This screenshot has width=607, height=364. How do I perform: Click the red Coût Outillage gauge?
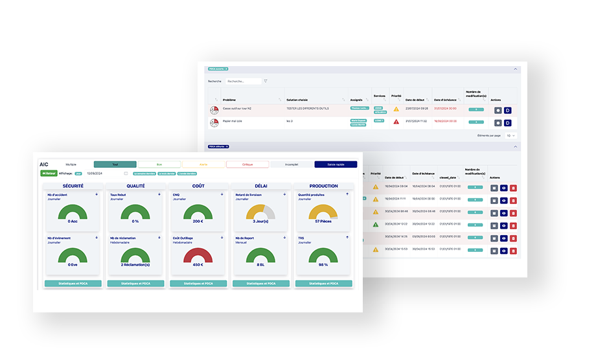198,255
